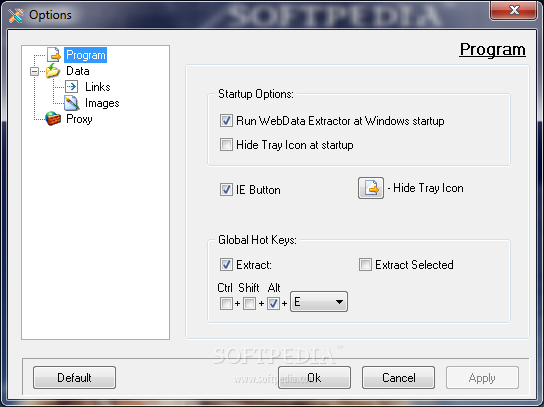The height and width of the screenshot is (407, 544).
Task: Toggle the Extract hot key checkbox
Action: pyautogui.click(x=226, y=265)
